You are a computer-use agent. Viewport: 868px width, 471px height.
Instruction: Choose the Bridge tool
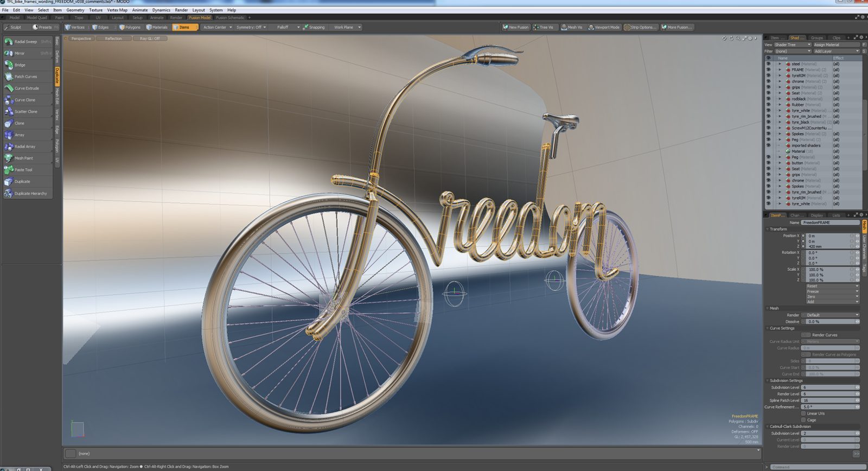click(28, 65)
